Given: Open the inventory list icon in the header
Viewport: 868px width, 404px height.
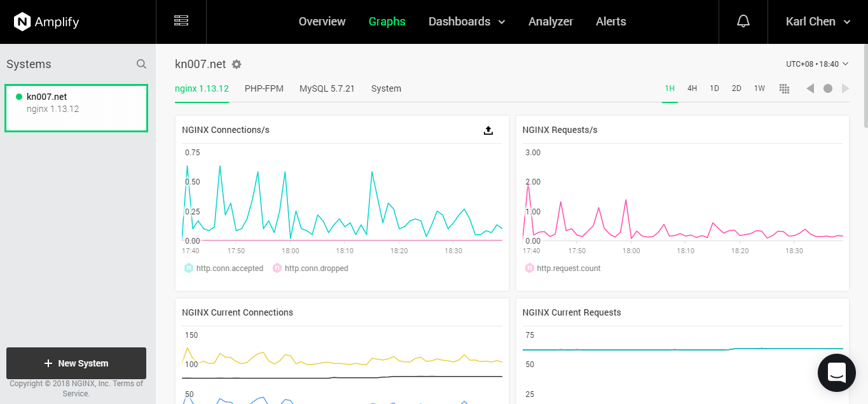Looking at the screenshot, I should [x=181, y=21].
